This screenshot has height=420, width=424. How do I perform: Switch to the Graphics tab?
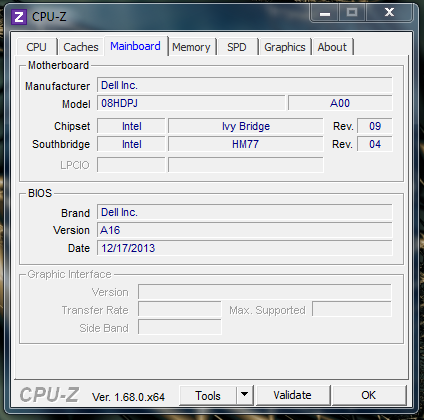pyautogui.click(x=285, y=47)
